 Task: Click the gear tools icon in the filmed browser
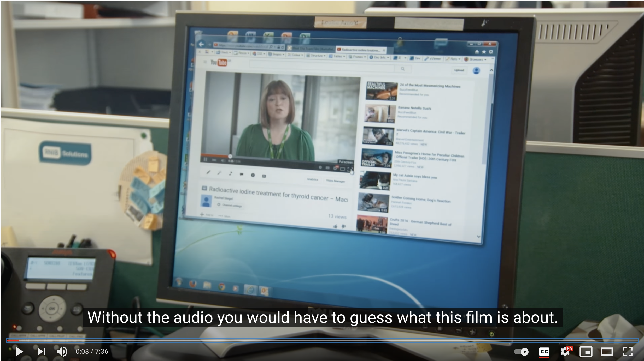pos(491,52)
